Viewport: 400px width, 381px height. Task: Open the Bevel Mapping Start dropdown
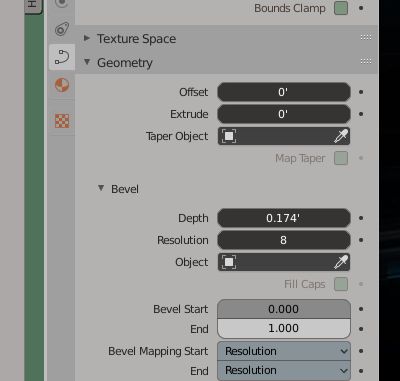[x=284, y=351]
